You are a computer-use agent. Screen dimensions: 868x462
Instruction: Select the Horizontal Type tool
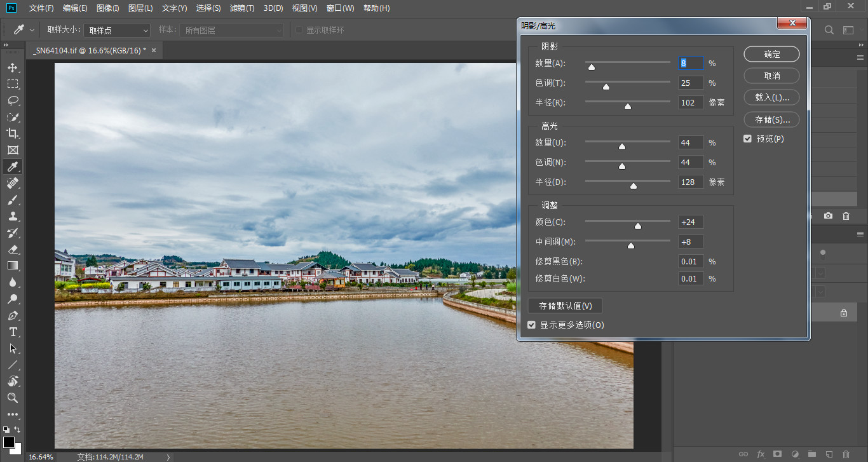pos(13,332)
